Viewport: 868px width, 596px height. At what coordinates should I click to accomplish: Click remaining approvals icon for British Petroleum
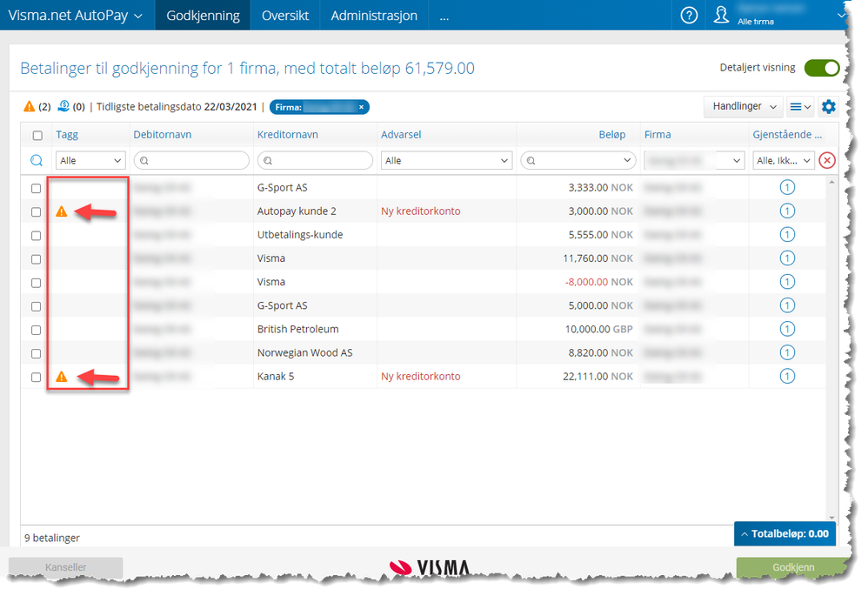[787, 329]
